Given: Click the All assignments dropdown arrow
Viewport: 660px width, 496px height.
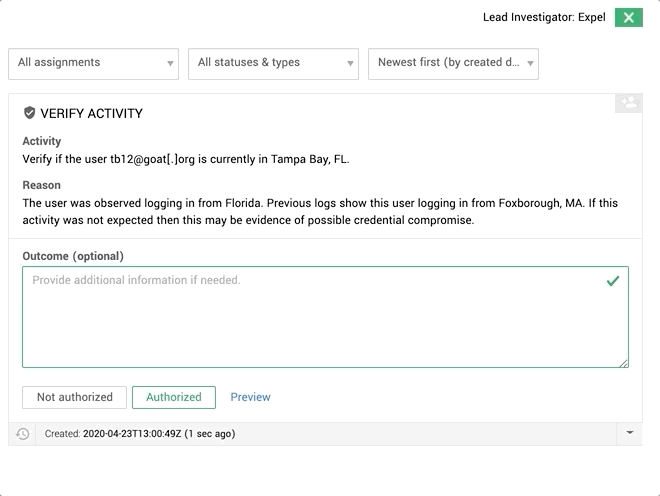Looking at the screenshot, I should [170, 64].
